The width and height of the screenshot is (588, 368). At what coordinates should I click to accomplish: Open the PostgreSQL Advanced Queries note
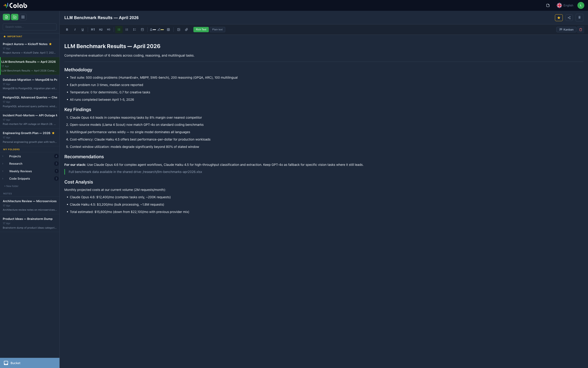30,102
